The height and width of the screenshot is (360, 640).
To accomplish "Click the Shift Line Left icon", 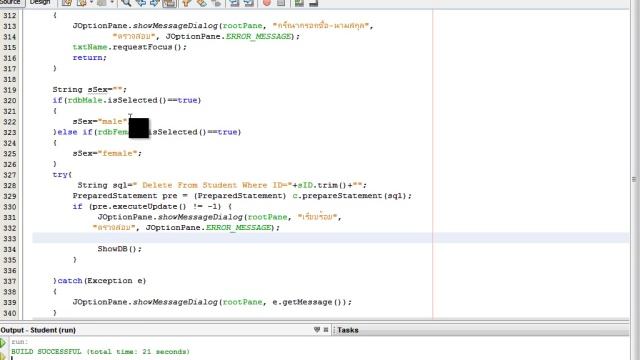I will click(234, 3).
